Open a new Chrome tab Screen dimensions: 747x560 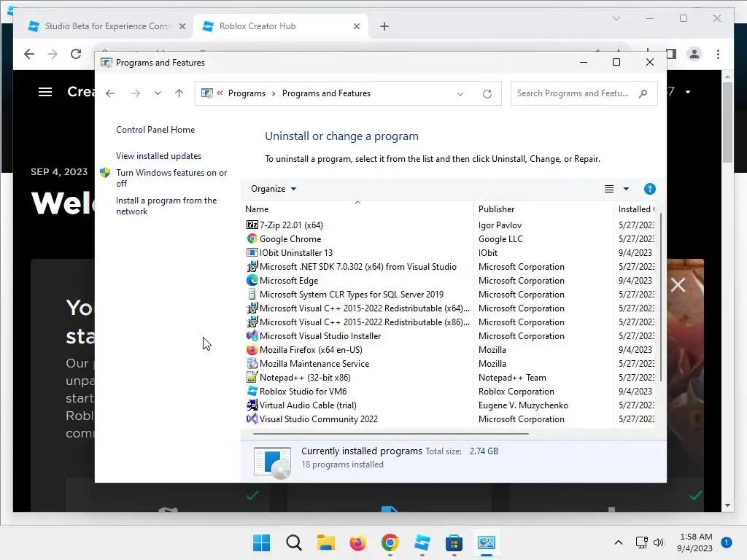pos(384,26)
